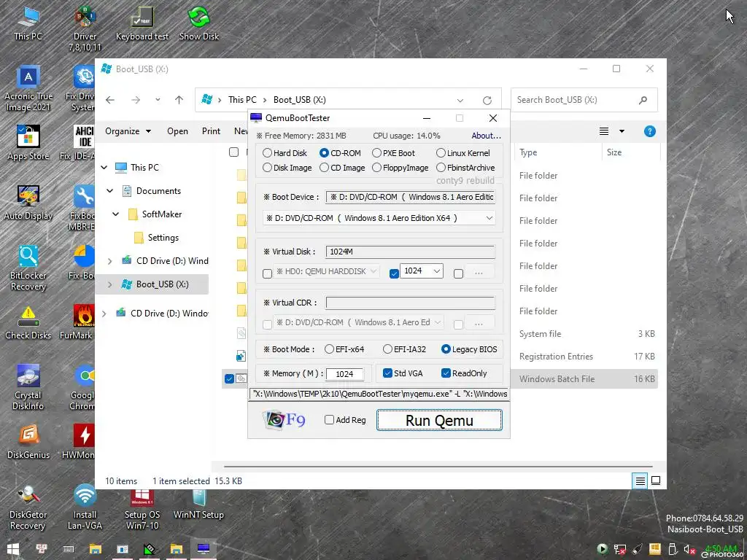Choose the FloppyImage radio option

[x=400, y=168]
